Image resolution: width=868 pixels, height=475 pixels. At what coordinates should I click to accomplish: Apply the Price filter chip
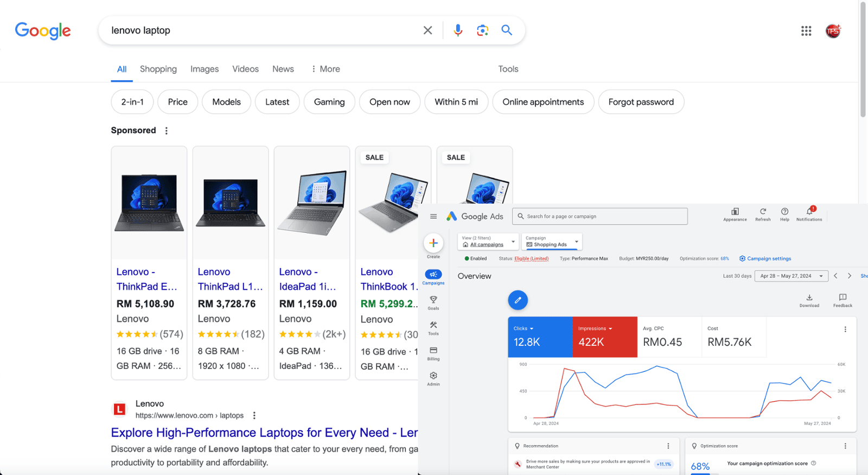178,102
